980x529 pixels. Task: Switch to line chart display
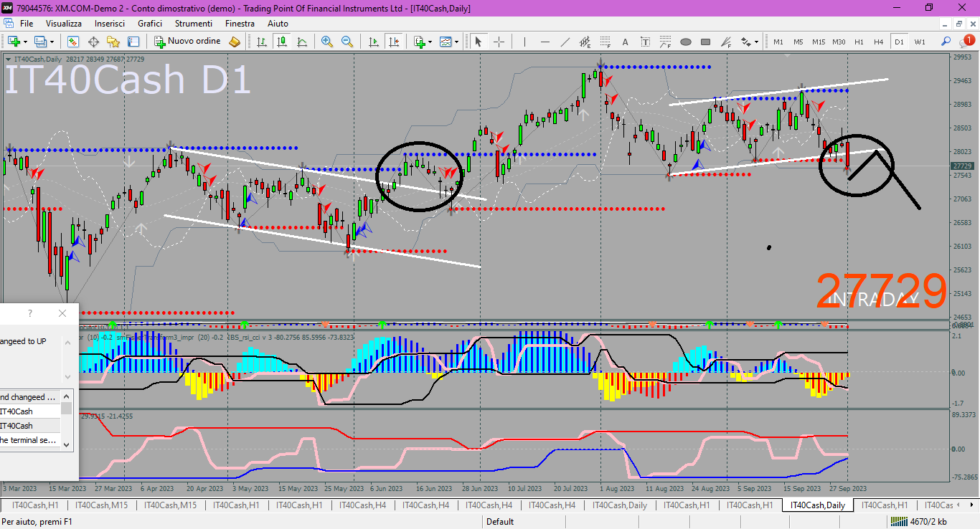point(302,42)
